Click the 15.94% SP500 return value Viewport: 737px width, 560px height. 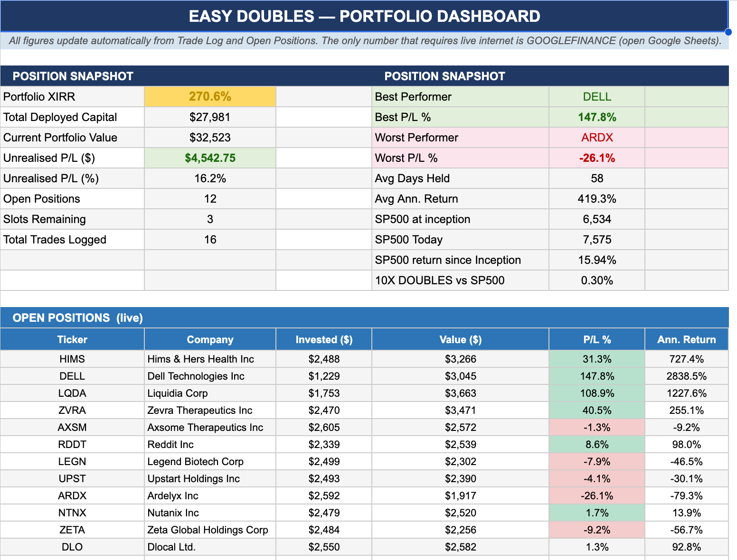[x=597, y=260]
